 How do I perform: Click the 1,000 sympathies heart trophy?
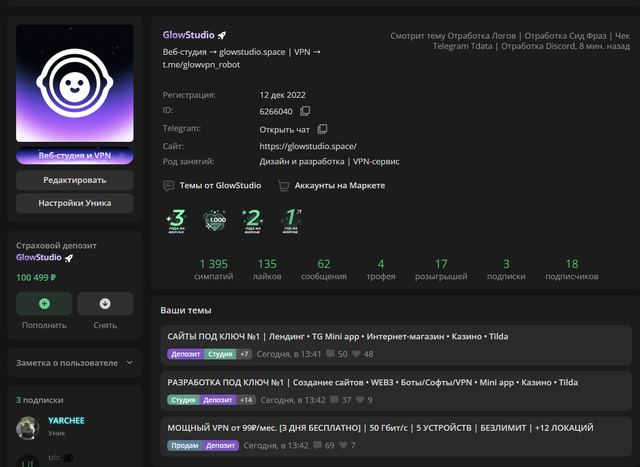(215, 221)
